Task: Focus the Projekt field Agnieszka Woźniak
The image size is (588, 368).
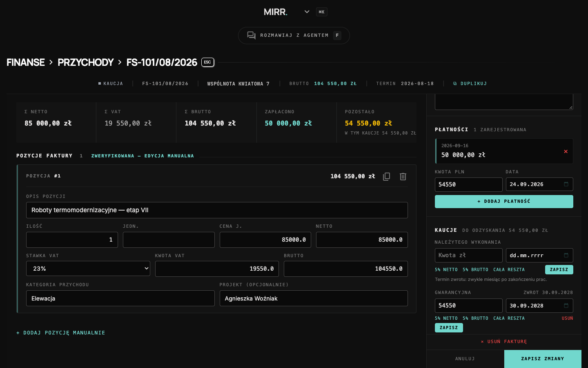Action: point(314,298)
